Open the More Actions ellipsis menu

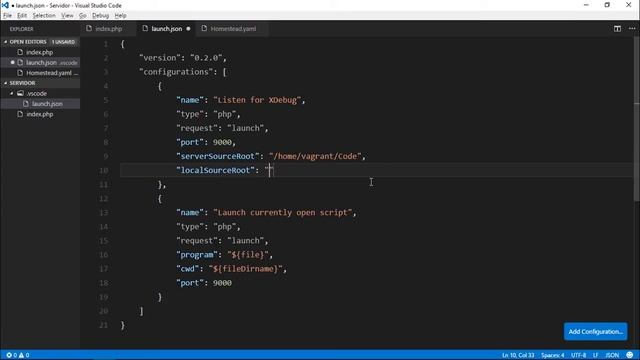(632, 29)
